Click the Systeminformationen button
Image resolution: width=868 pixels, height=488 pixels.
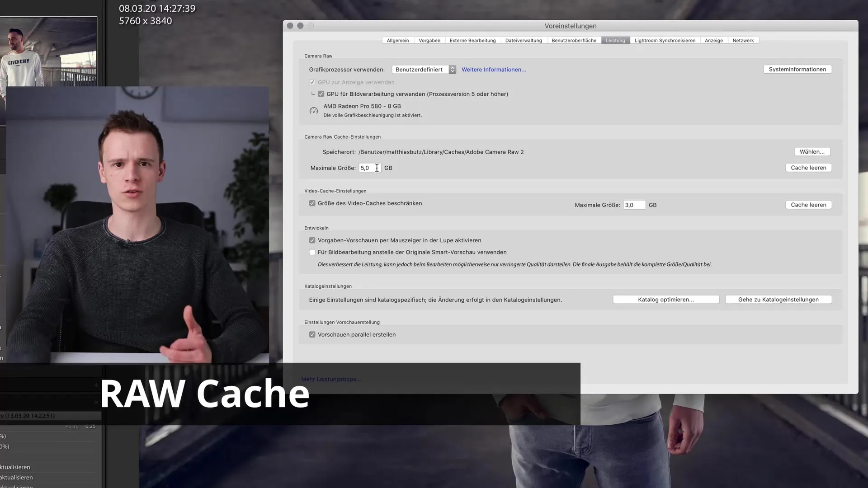click(x=797, y=69)
